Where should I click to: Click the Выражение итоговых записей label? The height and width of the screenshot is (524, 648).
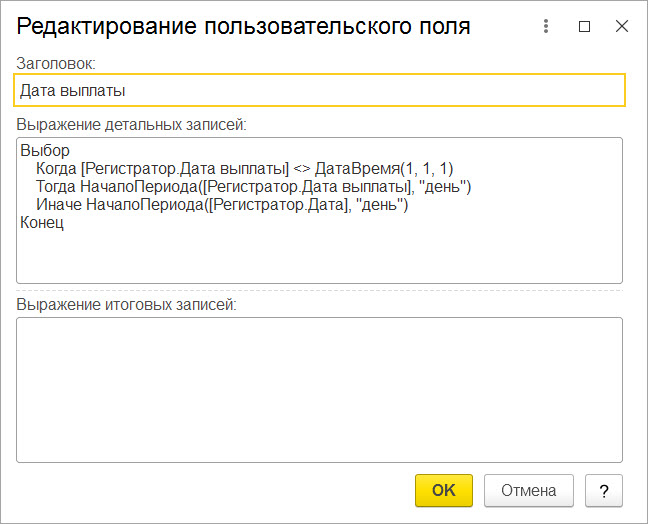click(126, 305)
